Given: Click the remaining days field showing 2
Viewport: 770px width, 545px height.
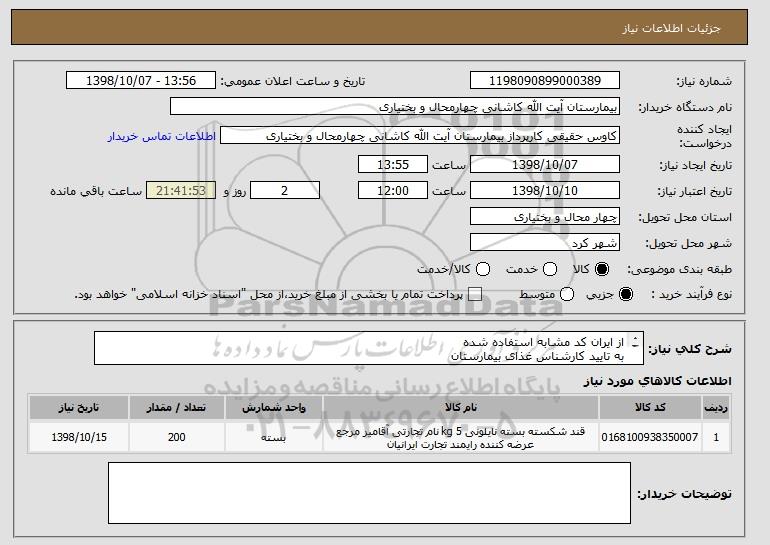Looking at the screenshot, I should (285, 191).
